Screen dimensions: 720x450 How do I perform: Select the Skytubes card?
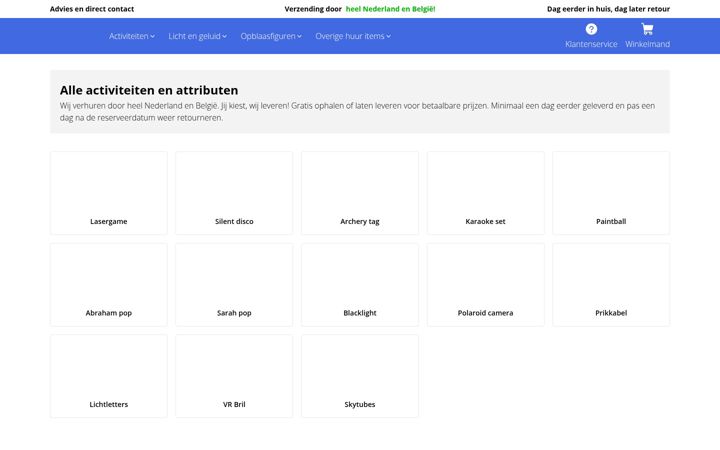pyautogui.click(x=360, y=376)
